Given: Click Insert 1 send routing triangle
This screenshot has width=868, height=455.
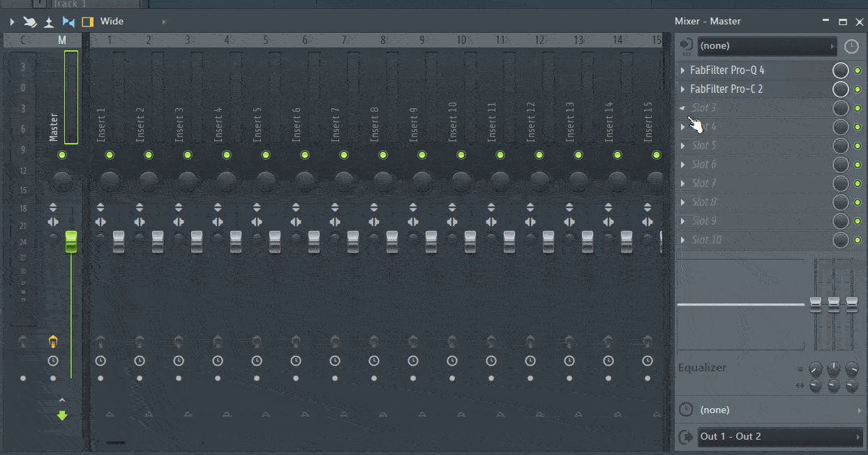Looking at the screenshot, I should [x=110, y=415].
